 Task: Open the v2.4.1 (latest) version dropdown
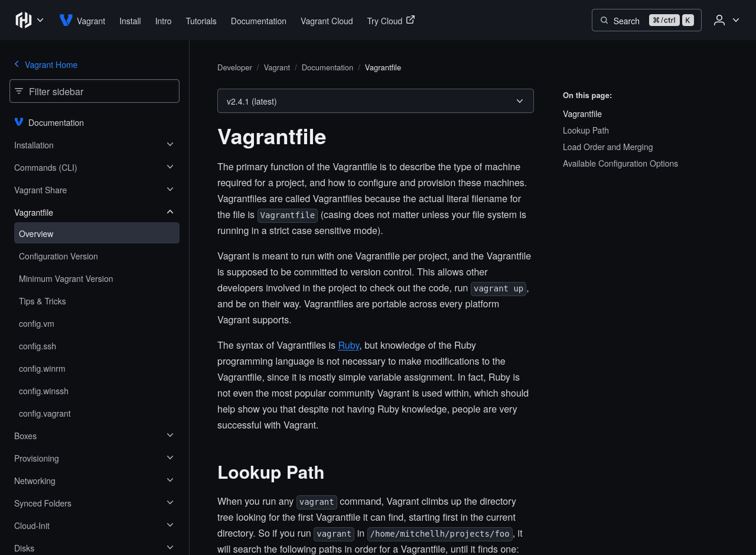pyautogui.click(x=375, y=101)
